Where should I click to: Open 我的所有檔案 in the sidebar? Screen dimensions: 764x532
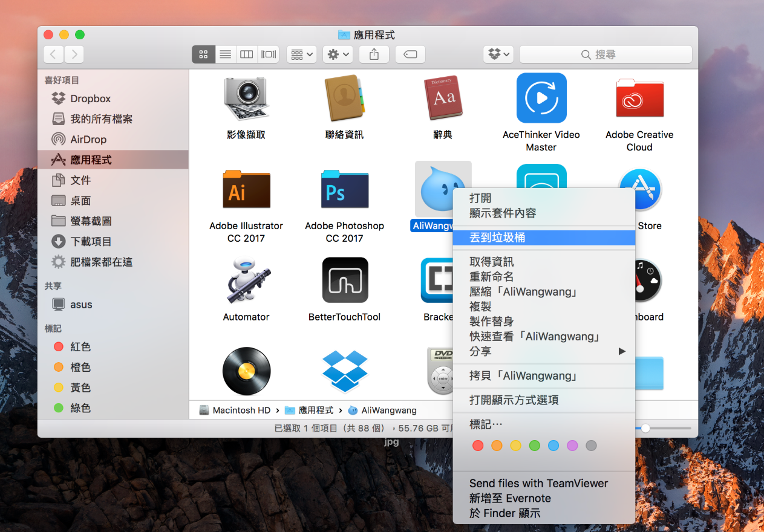click(113, 119)
